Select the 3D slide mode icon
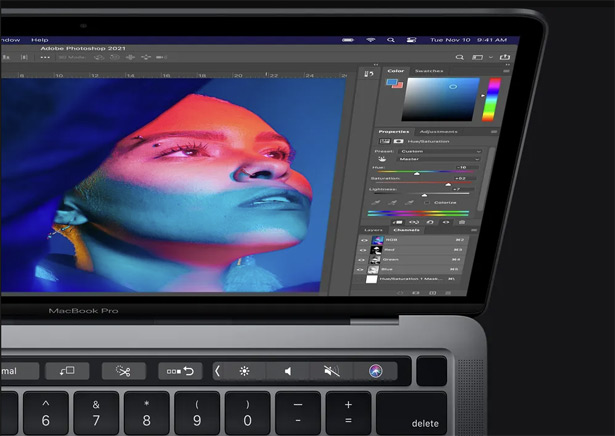This screenshot has width=615, height=436. (x=146, y=57)
